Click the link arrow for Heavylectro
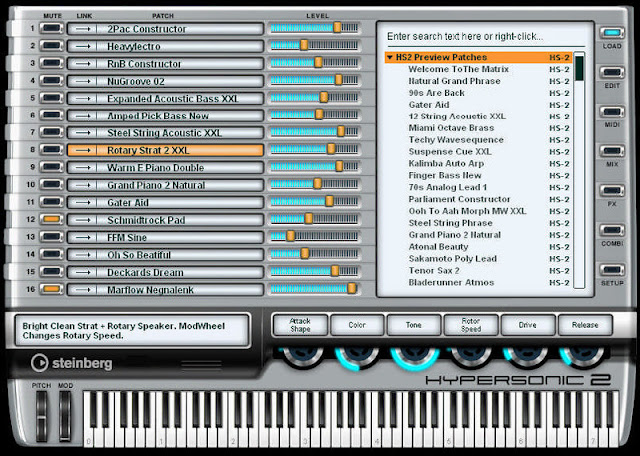This screenshot has height=456, width=640. tap(82, 46)
